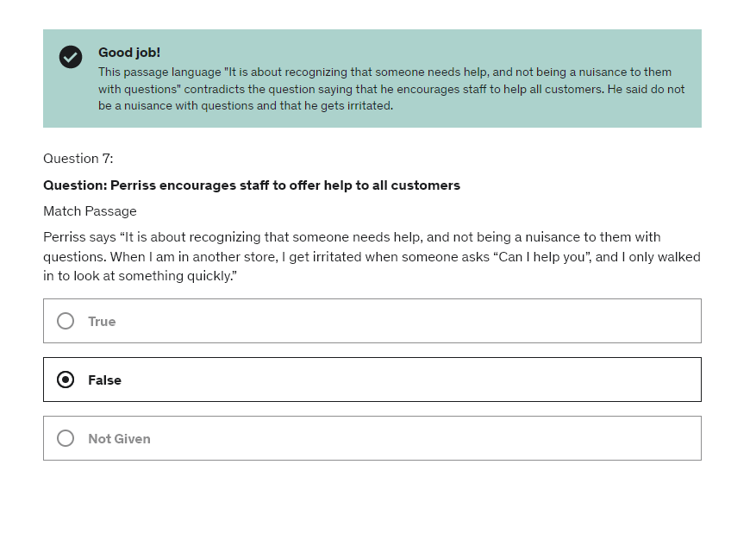Click the "Good job!" heading

click(129, 53)
